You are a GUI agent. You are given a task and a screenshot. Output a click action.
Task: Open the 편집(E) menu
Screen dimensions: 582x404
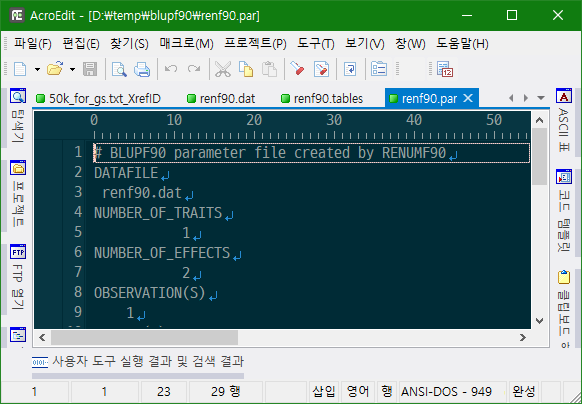pos(81,44)
